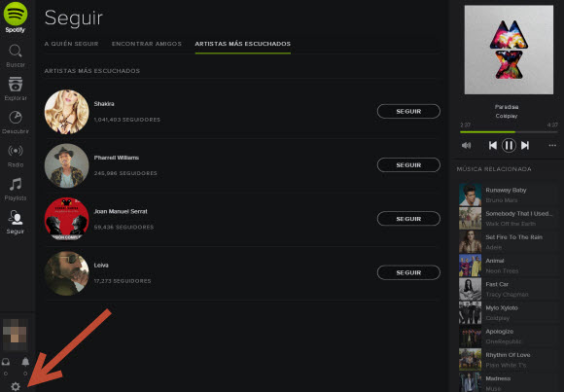Play Somebody That I Used... related track
Viewport: 564px width, 392px height.
[x=507, y=218]
